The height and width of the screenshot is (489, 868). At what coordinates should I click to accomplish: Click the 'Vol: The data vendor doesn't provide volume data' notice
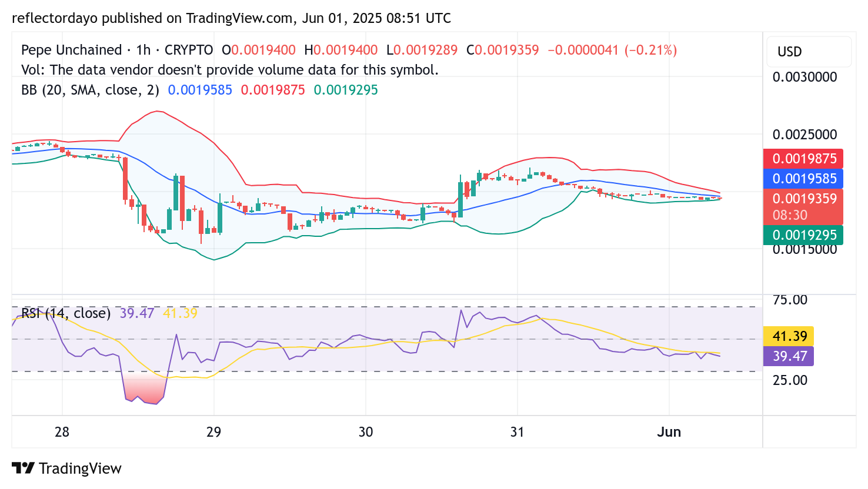coord(230,70)
